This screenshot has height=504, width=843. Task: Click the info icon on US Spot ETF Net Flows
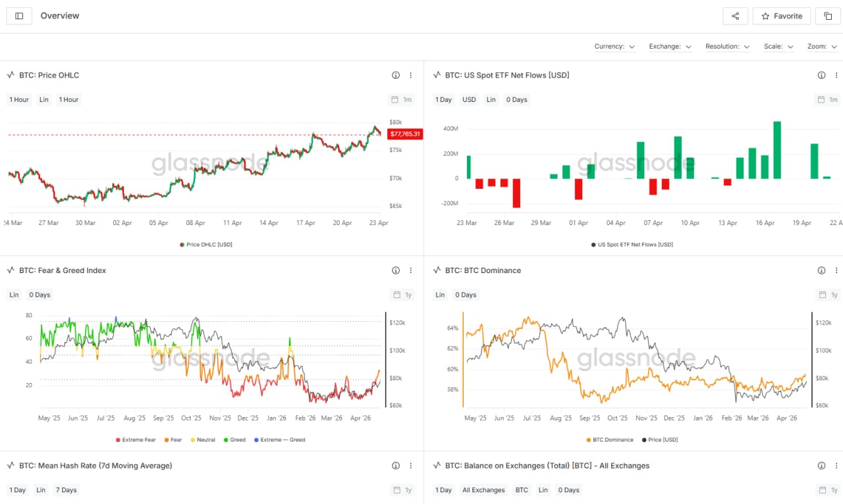click(821, 75)
